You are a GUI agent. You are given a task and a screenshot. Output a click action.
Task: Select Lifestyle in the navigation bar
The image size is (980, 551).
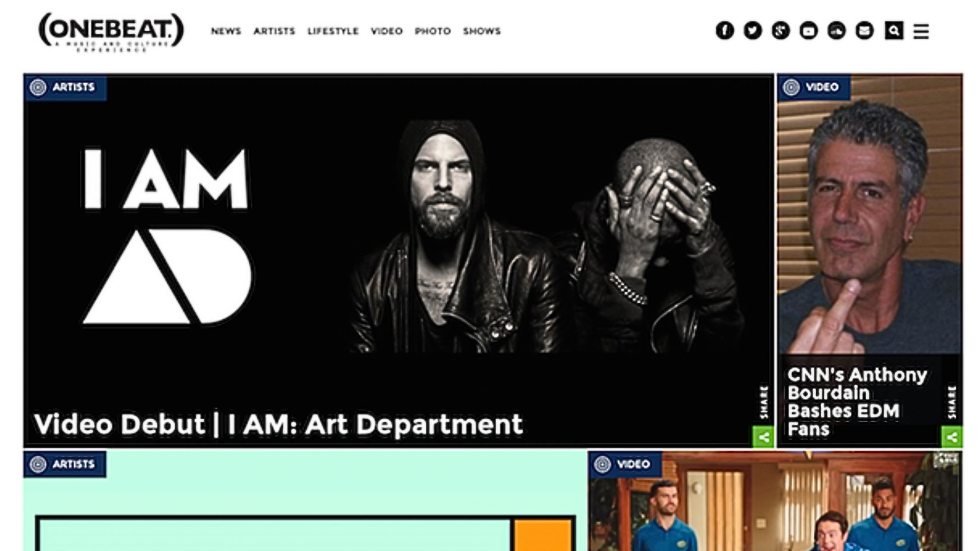[333, 31]
